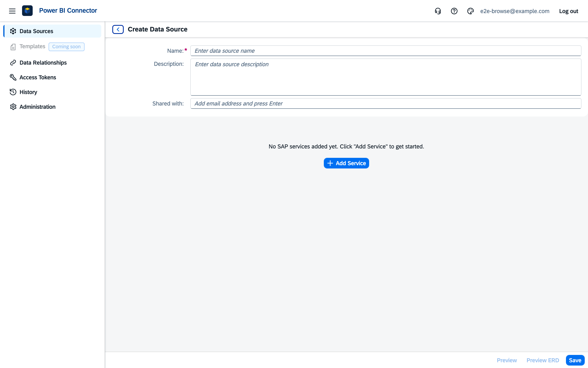Focus the data source name field
Screen dimensions: 588x368
pos(386,51)
